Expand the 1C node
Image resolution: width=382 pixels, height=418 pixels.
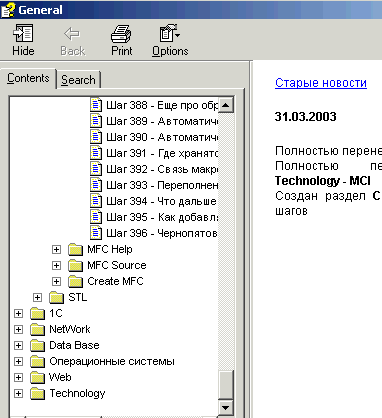18,313
